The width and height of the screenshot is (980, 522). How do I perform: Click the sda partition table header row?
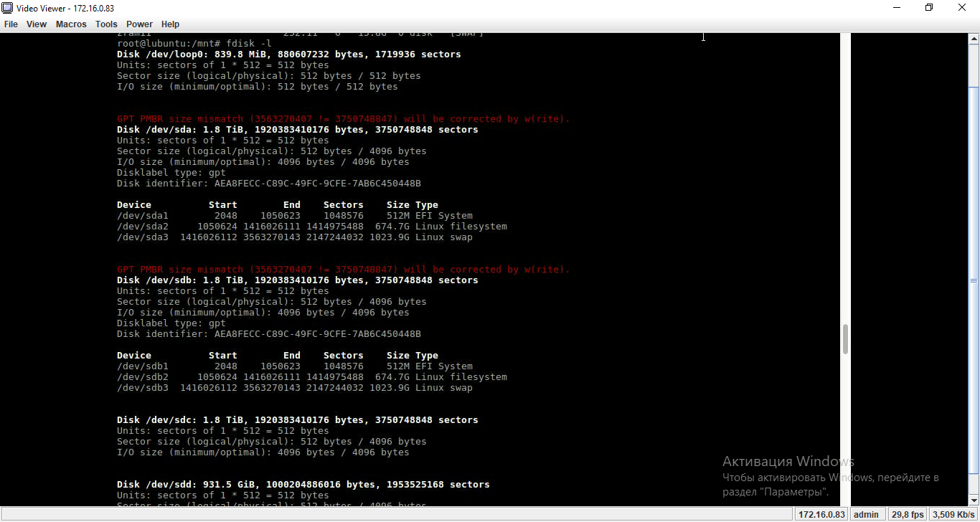[278, 205]
